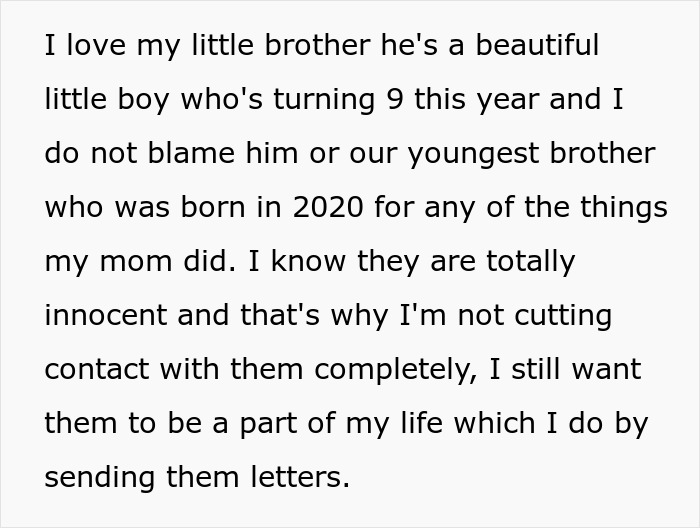Click the word "sending"
The width and height of the screenshot is (700, 528).
tap(101, 478)
